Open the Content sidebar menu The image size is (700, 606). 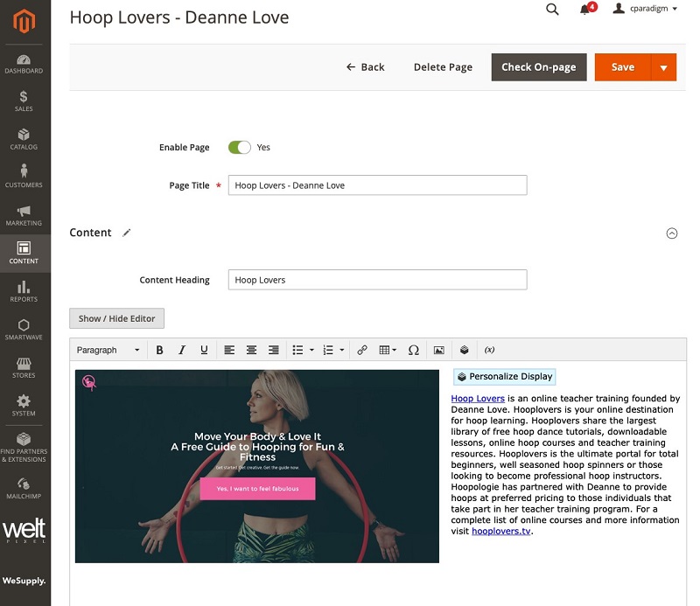coord(24,254)
